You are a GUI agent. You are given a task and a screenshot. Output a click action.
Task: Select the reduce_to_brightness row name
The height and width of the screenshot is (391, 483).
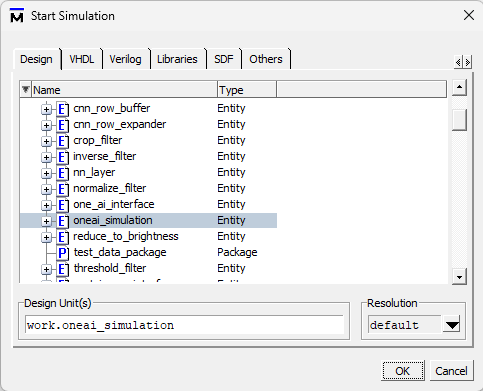[x=126, y=236]
